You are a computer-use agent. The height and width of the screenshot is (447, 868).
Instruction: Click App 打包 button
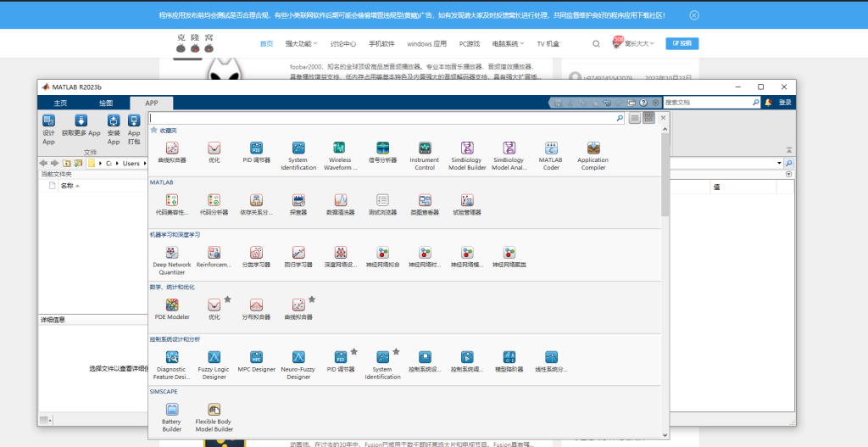click(134, 130)
